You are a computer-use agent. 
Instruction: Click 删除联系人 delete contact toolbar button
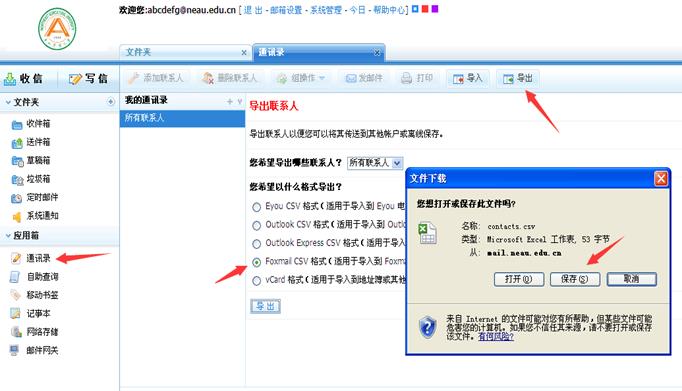coord(230,78)
